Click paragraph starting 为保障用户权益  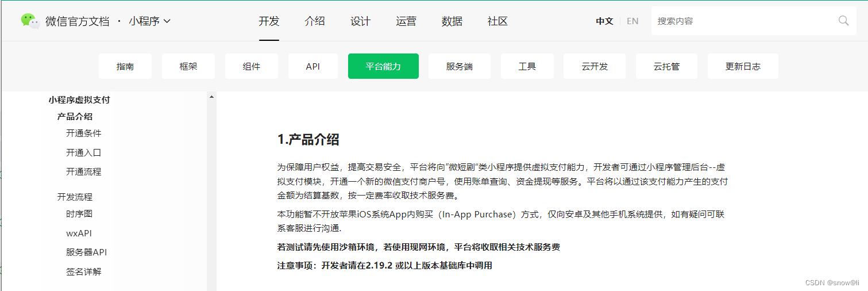coord(503,181)
